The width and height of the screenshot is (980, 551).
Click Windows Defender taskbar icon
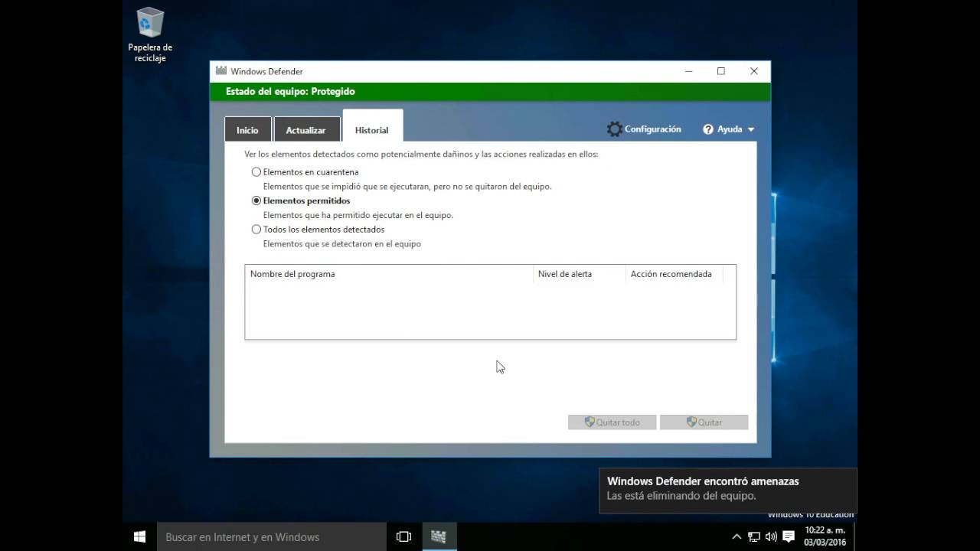pyautogui.click(x=439, y=536)
